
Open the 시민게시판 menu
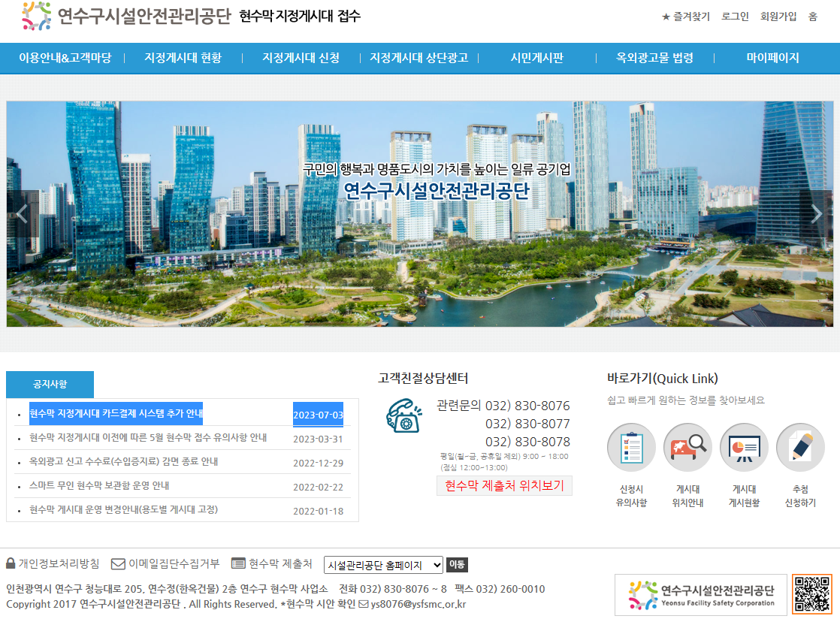point(536,58)
